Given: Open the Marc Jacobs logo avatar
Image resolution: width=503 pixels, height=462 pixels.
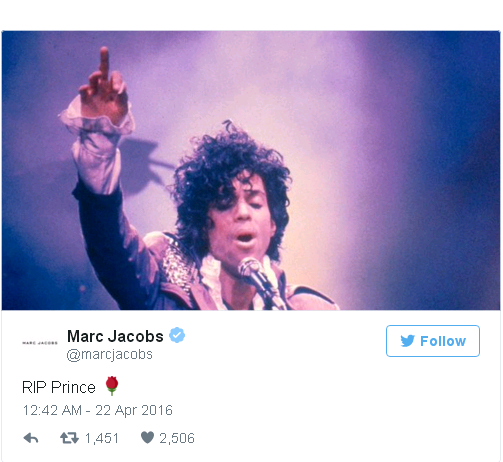Looking at the screenshot, I should tap(40, 343).
